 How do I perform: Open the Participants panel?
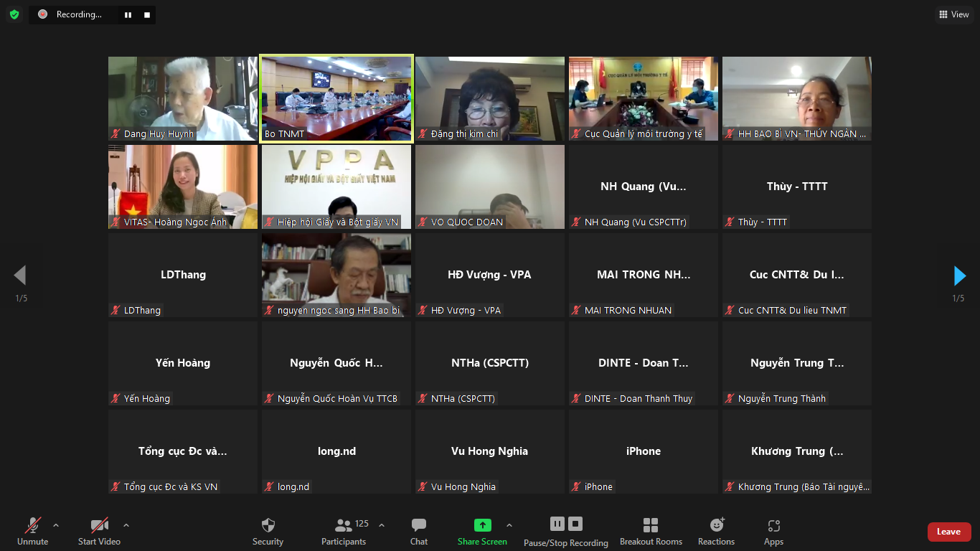[344, 532]
